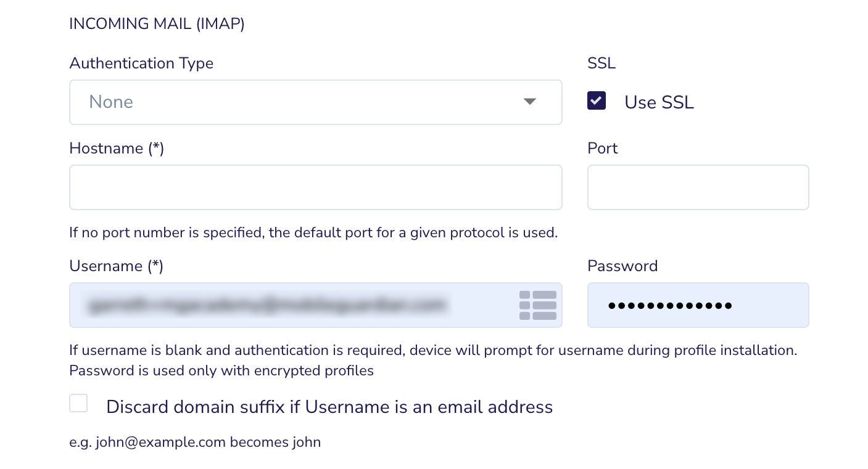Click the 'Discard domain suffix if Username' label

329,407
